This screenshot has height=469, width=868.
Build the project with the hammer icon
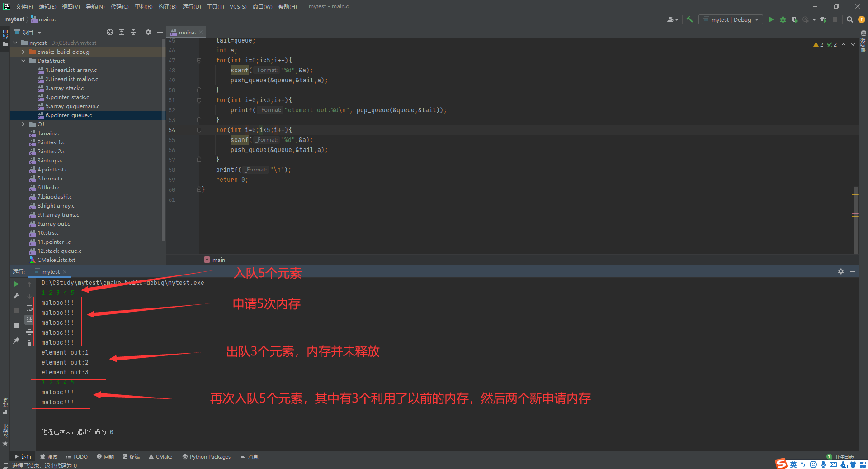click(689, 19)
